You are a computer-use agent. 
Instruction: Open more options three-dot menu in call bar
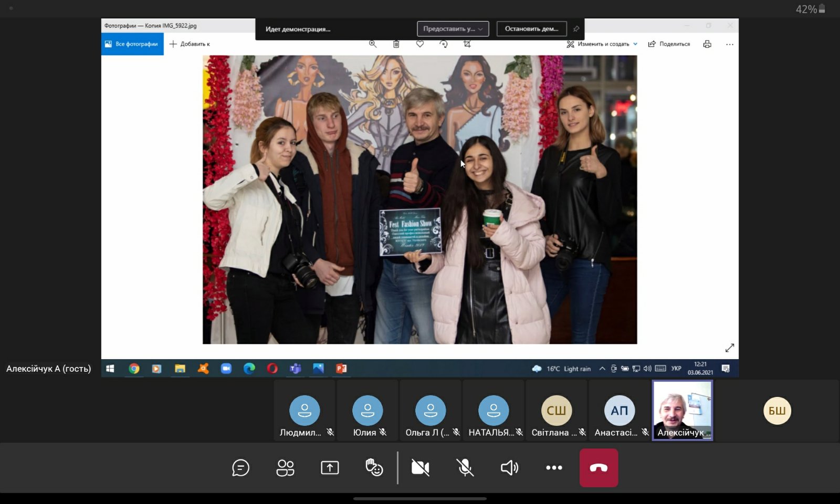(x=554, y=468)
